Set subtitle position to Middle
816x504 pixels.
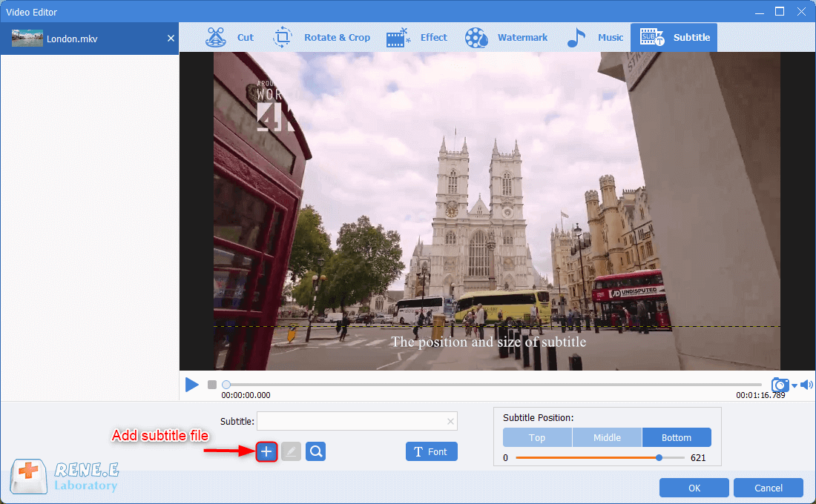pyautogui.click(x=608, y=437)
